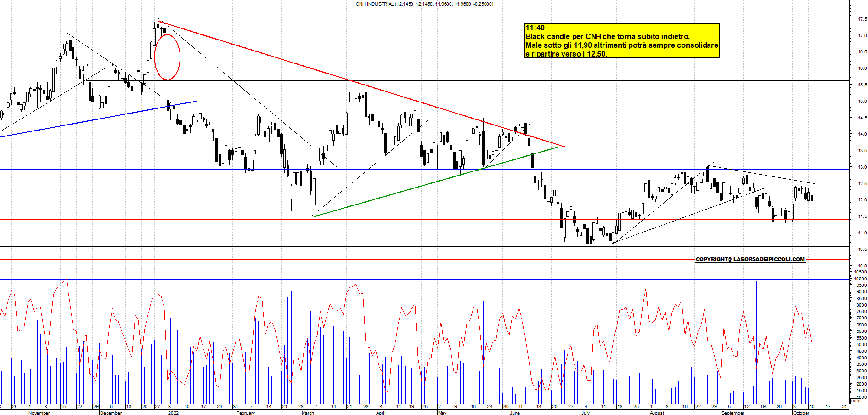
Task: Click the CNH INDUSTRIAL chart title text
Action: coord(424,4)
